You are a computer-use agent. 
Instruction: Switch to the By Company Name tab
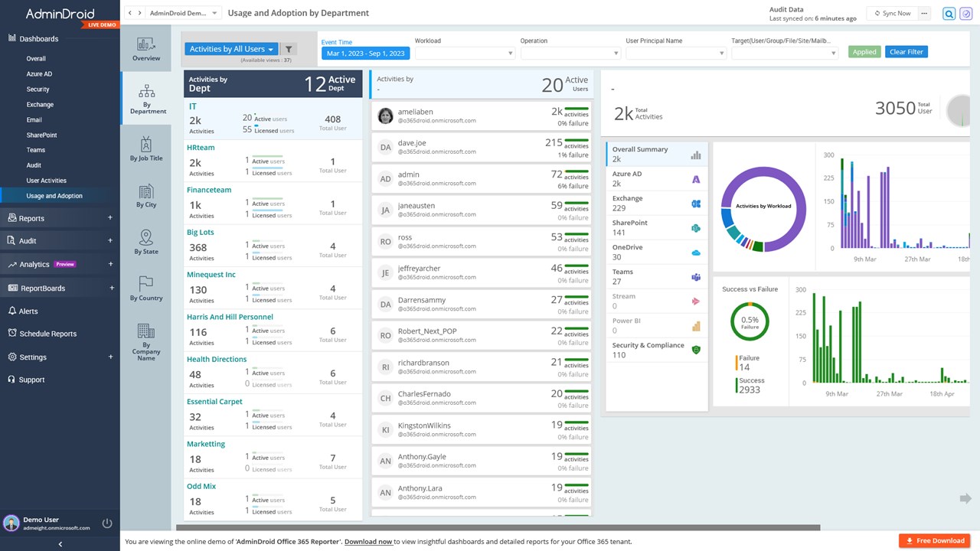146,341
